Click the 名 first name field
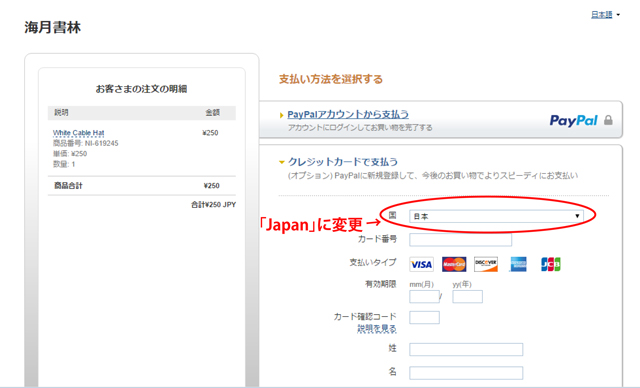 click(x=466, y=373)
